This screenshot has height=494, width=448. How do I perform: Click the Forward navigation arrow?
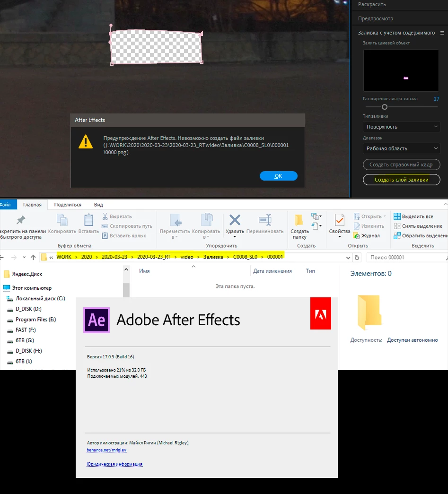coord(14,257)
